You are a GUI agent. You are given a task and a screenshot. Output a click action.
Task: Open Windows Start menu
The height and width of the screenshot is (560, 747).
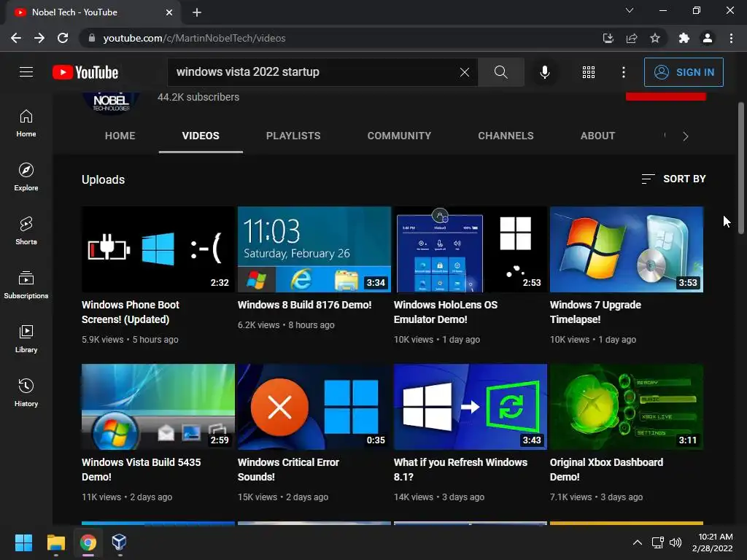pos(23,542)
